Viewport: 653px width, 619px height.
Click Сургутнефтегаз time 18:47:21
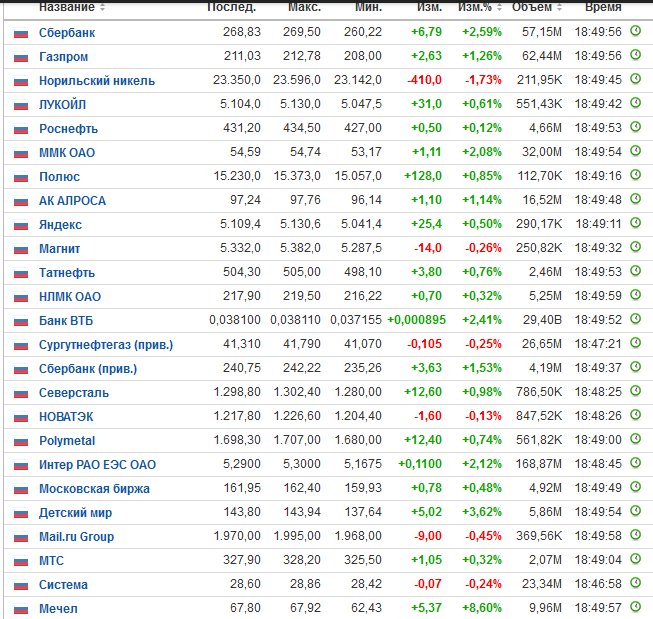tap(598, 344)
